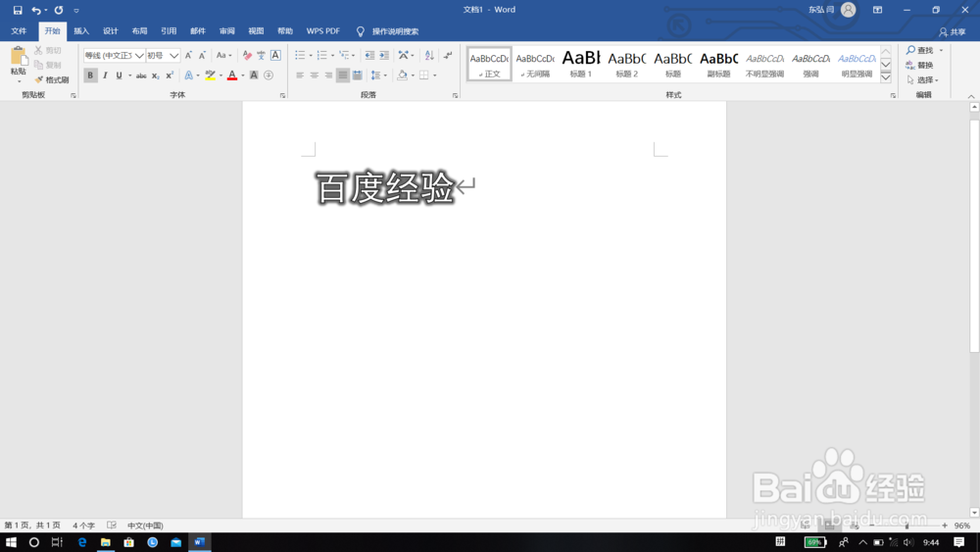Screen dimensions: 980x552
Task: Click the lightbulb tell-me icon
Action: pos(361,31)
